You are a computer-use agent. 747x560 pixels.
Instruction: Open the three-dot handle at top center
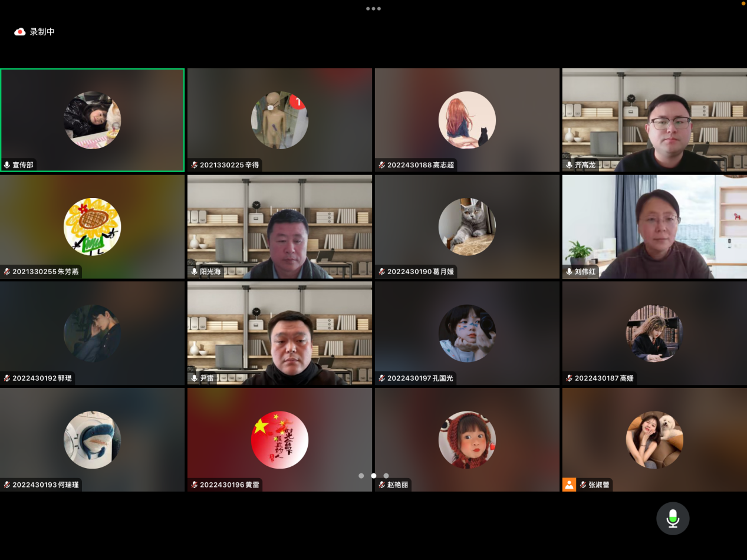[x=373, y=9]
